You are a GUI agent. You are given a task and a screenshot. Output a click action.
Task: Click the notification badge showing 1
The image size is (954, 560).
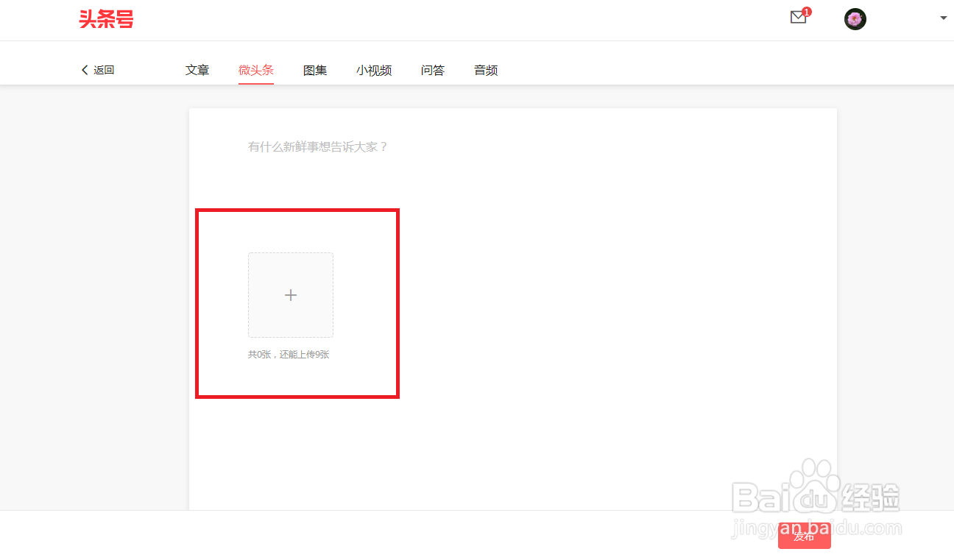click(x=807, y=12)
